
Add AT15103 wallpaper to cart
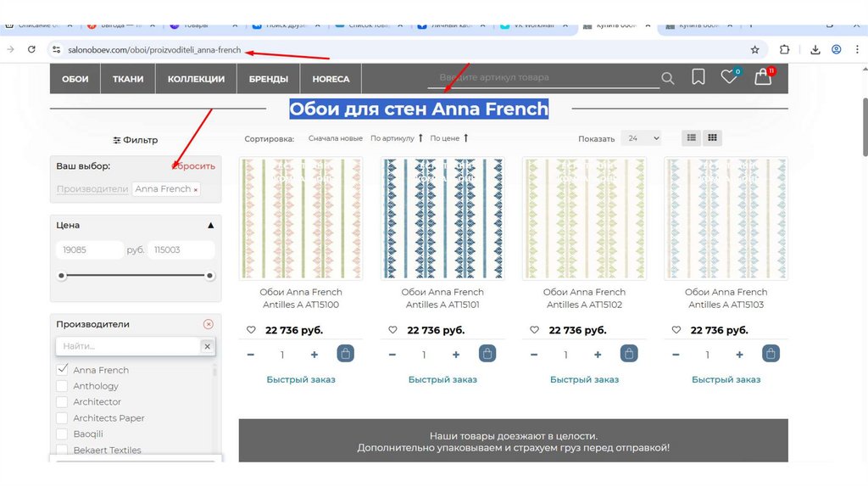(x=771, y=354)
